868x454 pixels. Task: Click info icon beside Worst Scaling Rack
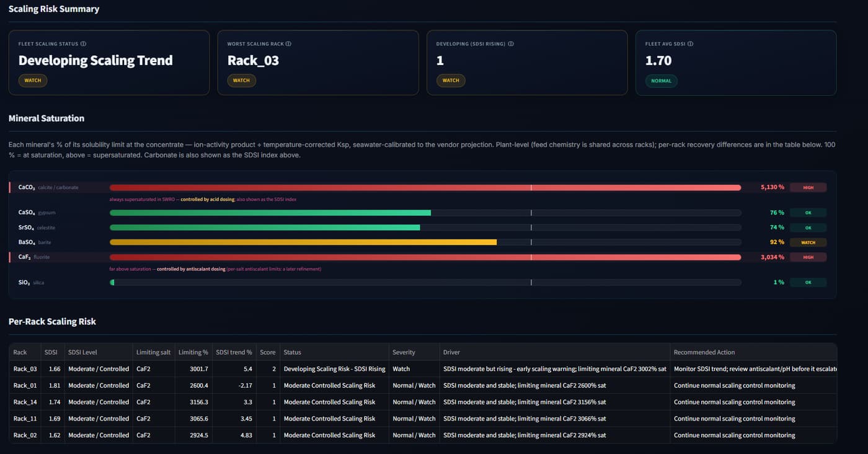point(288,44)
